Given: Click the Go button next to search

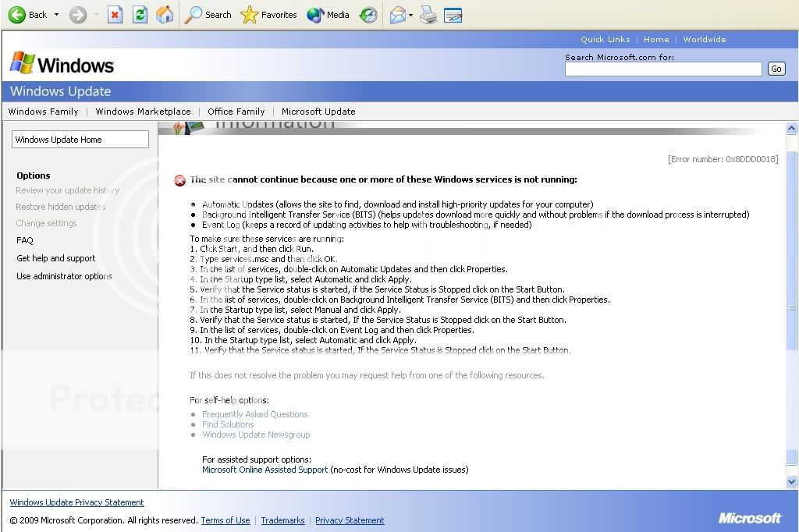Looking at the screenshot, I should pyautogui.click(x=776, y=69).
